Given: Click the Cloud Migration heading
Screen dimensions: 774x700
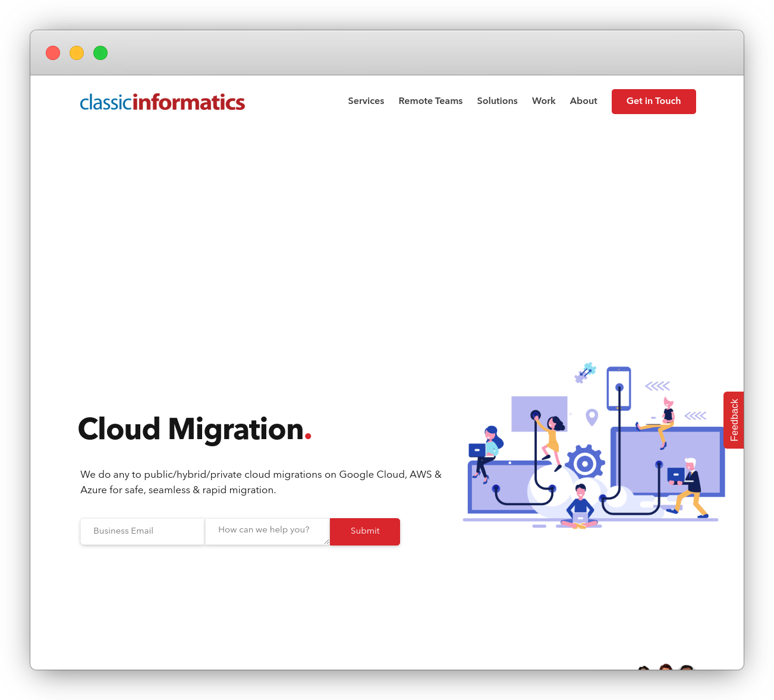Looking at the screenshot, I should pos(195,429).
